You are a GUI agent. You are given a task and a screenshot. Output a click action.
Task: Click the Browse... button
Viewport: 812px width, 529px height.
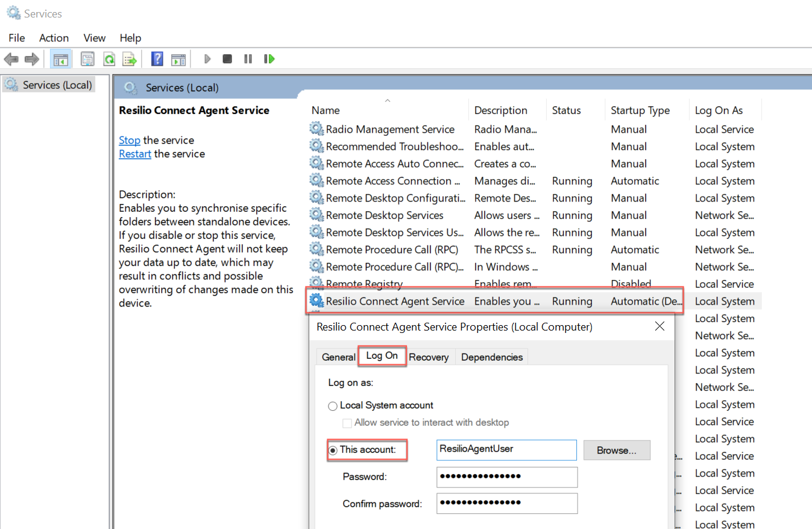(616, 450)
